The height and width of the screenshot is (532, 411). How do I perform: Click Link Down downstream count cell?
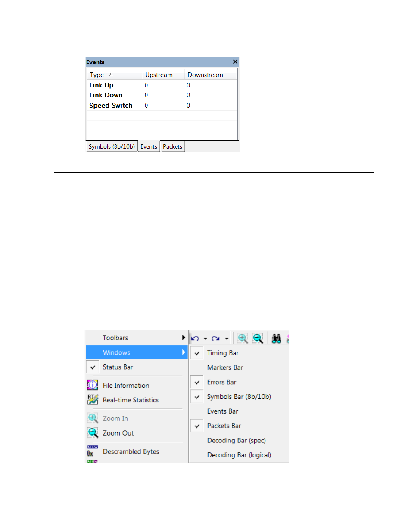[211, 95]
